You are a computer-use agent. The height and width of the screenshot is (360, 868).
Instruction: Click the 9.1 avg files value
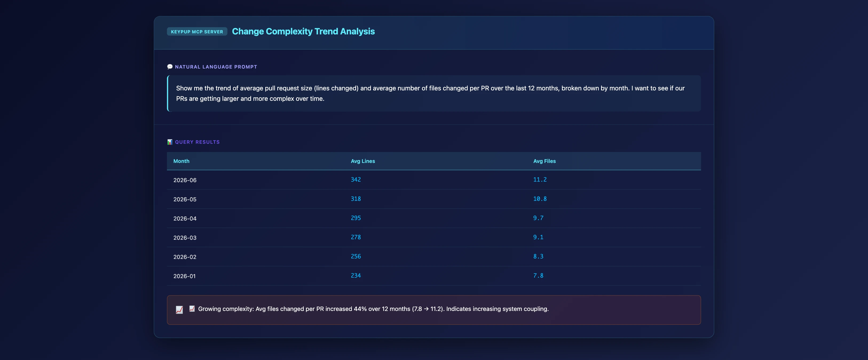point(538,237)
